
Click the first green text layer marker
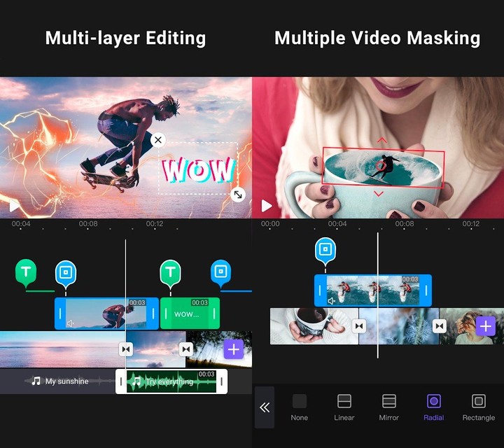click(x=26, y=272)
